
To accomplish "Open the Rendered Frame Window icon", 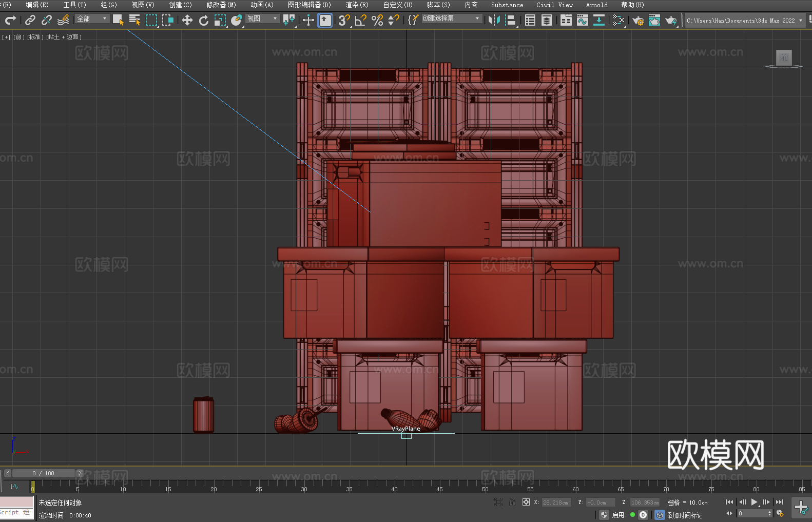I will (654, 20).
